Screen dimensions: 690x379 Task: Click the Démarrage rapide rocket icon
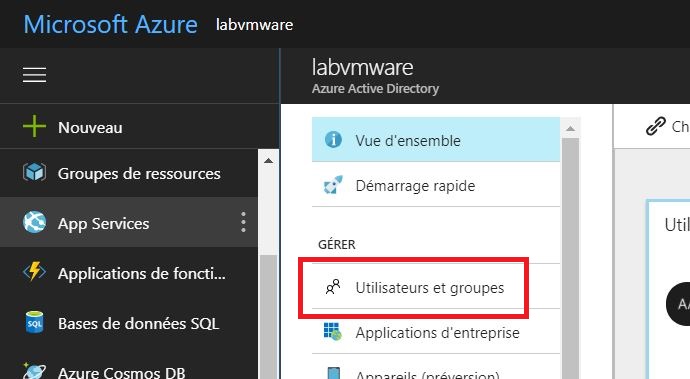point(333,185)
